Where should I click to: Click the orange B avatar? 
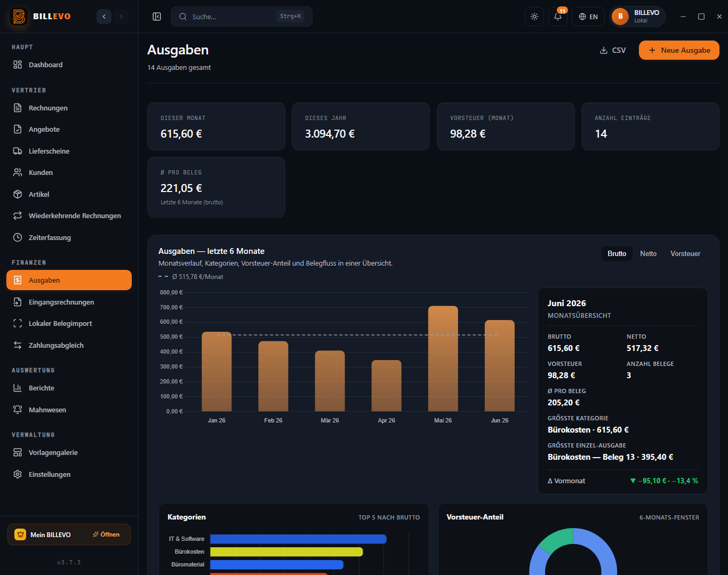click(620, 17)
